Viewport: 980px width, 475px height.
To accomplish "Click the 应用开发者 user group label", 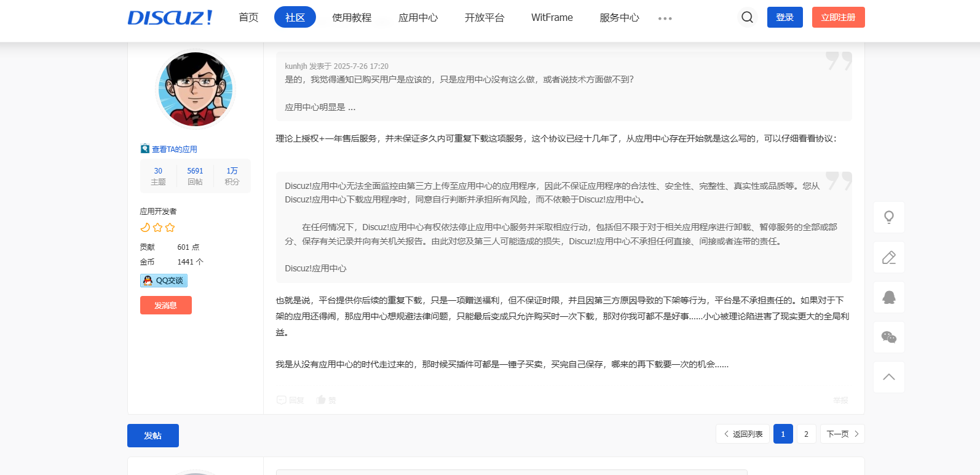I will 158,211.
